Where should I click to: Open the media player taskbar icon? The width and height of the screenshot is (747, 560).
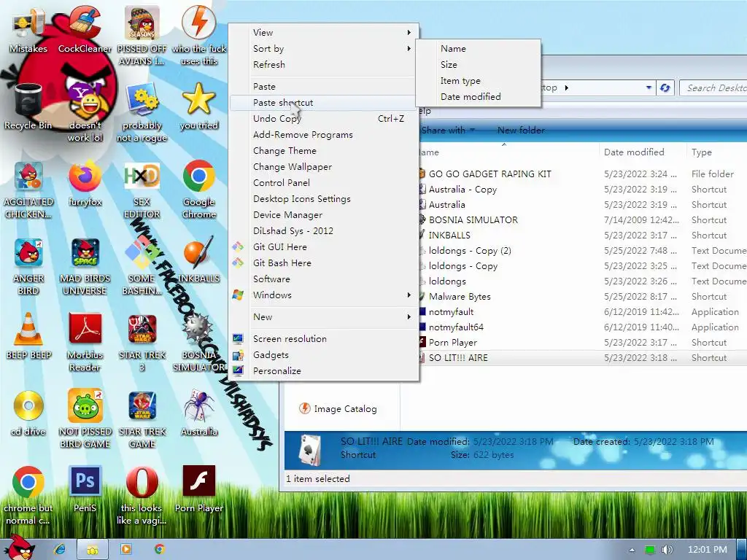pyautogui.click(x=126, y=549)
